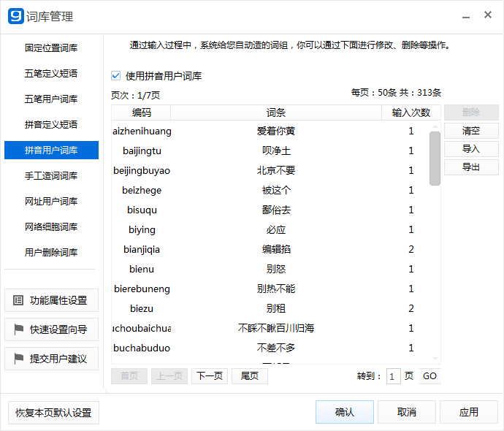Click the flag icon on 快速设置向导

click(18, 329)
